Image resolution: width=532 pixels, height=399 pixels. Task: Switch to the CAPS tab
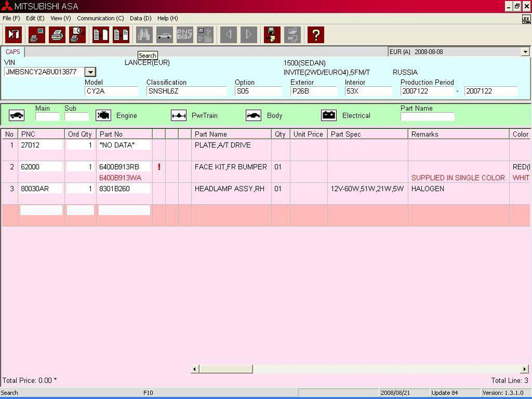pos(13,52)
